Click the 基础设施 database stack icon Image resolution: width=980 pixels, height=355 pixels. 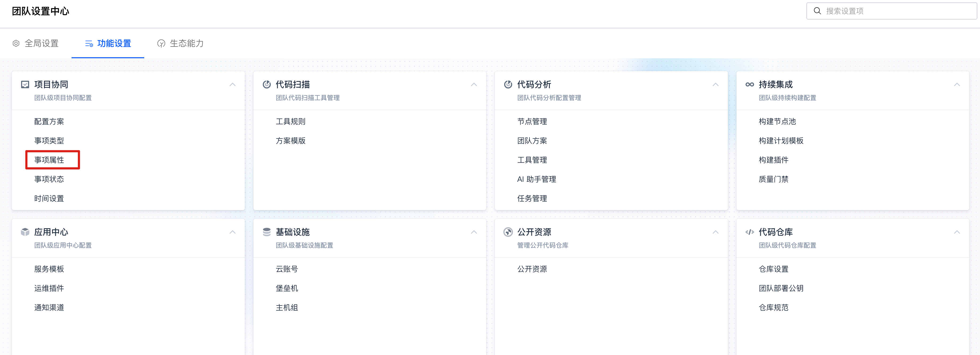pos(266,232)
